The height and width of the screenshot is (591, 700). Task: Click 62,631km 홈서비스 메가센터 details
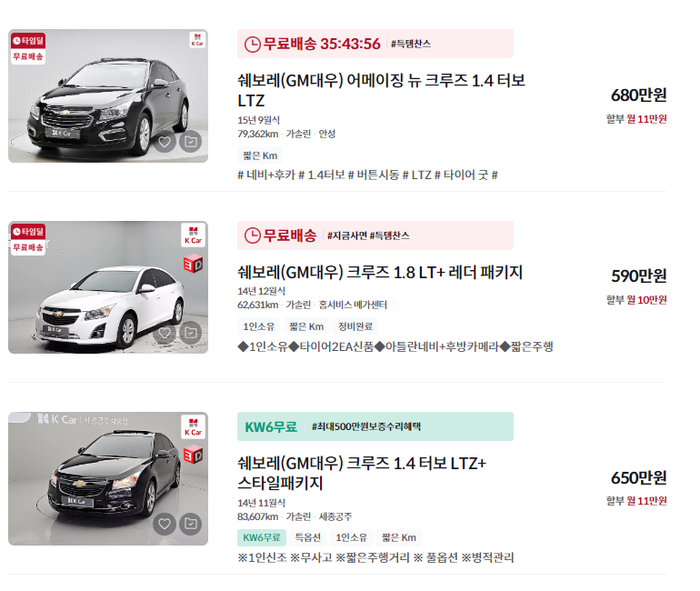(x=312, y=305)
